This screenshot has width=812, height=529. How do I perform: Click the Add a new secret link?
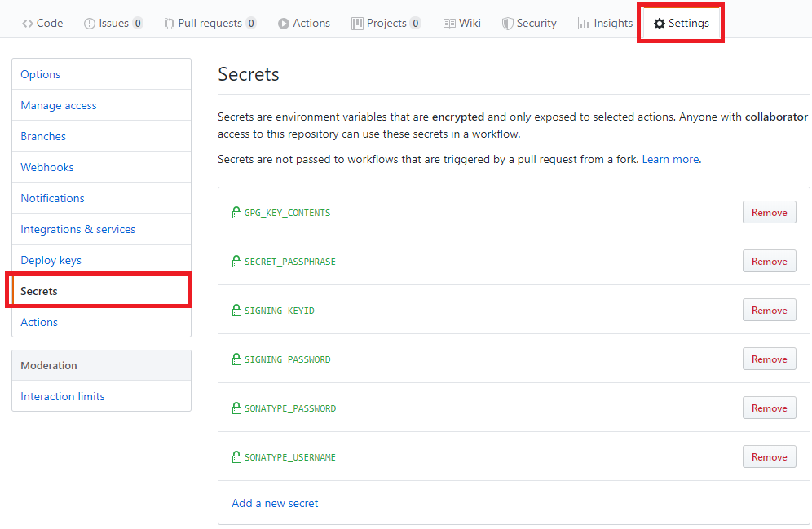[x=275, y=503]
